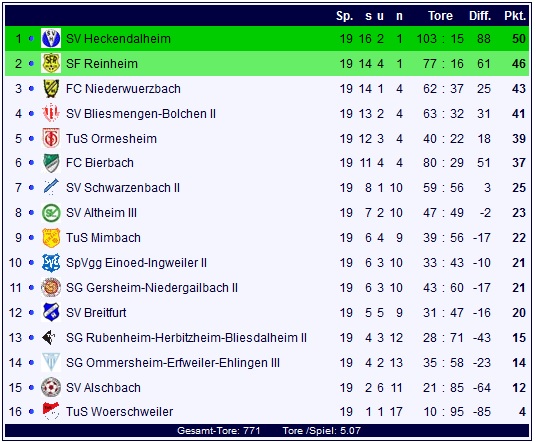Click the SV Alschbach football logo

tap(51, 387)
